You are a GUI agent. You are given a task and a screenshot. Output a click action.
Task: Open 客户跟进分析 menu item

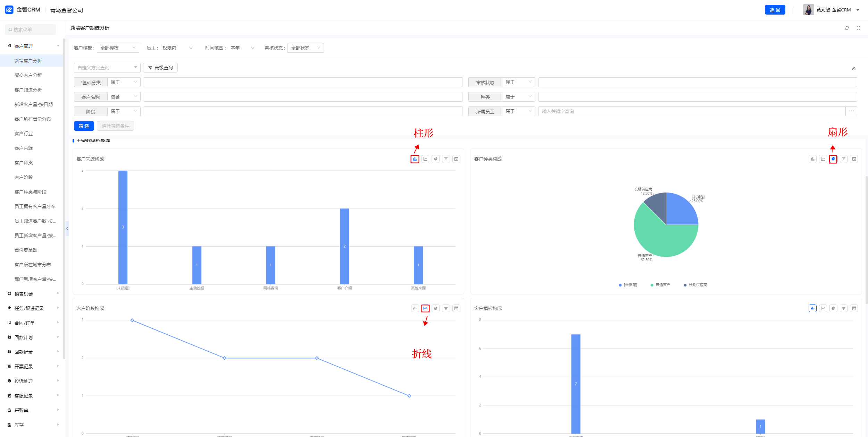[31, 90]
